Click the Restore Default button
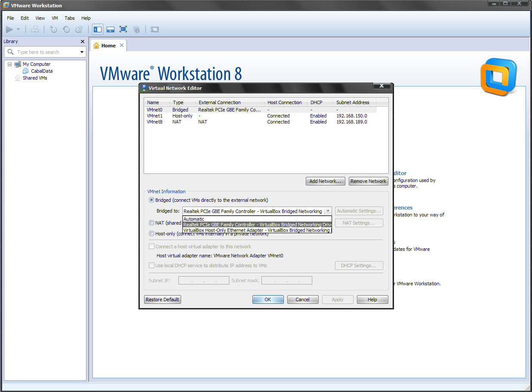 pos(163,299)
